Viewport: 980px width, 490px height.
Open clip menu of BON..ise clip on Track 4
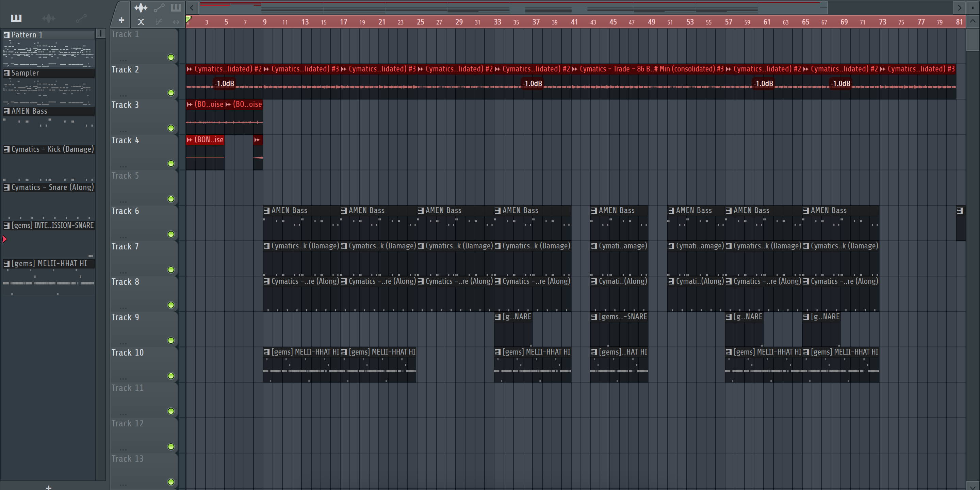[190, 140]
